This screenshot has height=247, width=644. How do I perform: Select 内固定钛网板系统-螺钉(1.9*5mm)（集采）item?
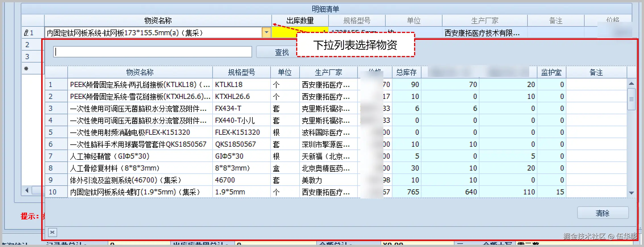140,192
